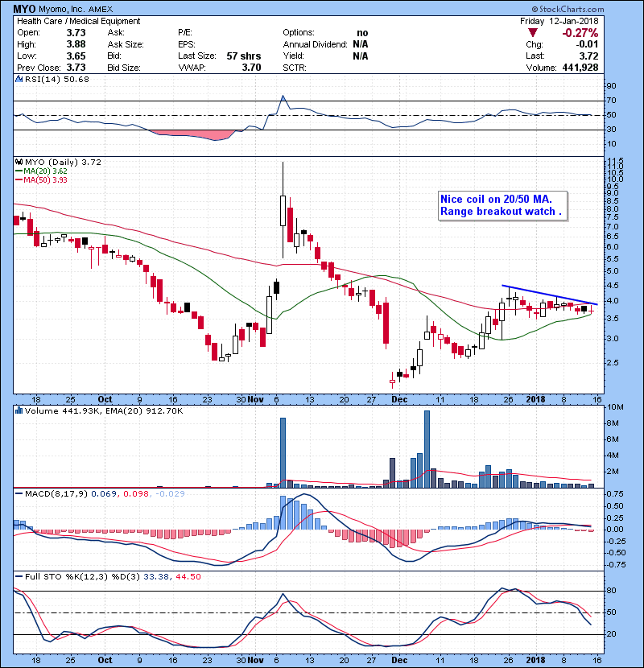The height and width of the screenshot is (668, 644).
Task: Click the Last Size '57 shrs' value
Action: pyautogui.click(x=243, y=56)
